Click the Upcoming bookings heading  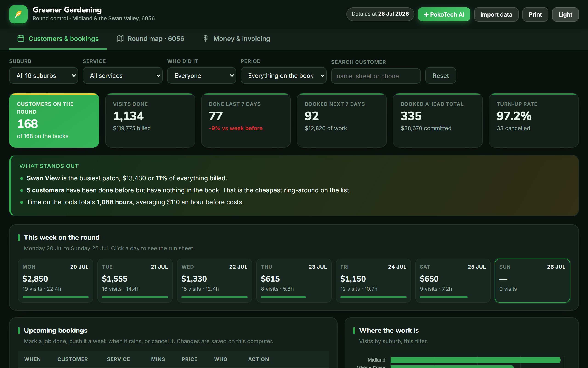point(56,330)
